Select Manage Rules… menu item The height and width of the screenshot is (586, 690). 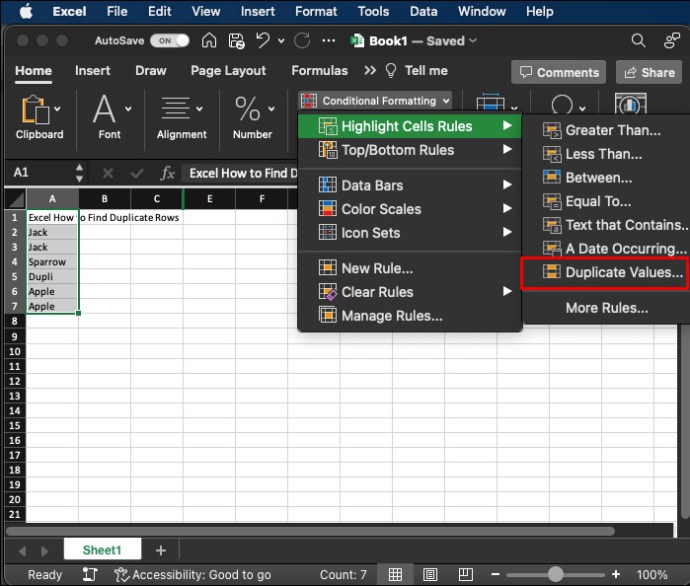(x=410, y=316)
